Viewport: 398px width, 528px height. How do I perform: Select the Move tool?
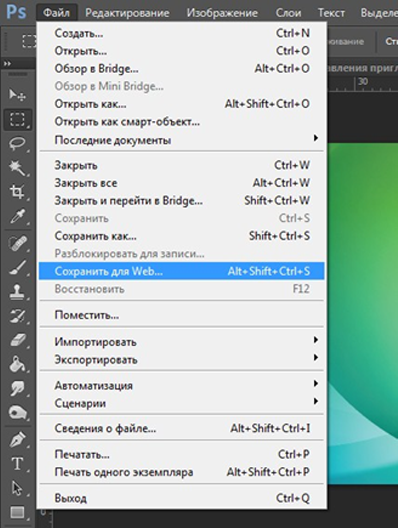pyautogui.click(x=17, y=95)
